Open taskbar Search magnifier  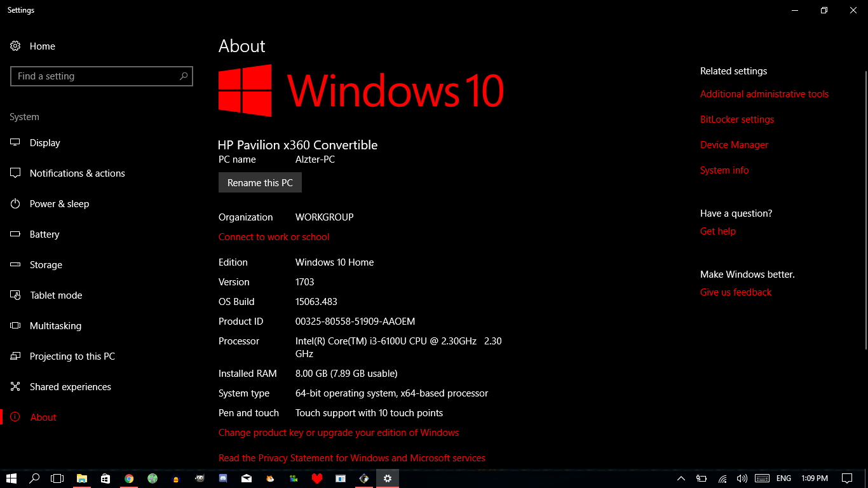tap(35, 478)
